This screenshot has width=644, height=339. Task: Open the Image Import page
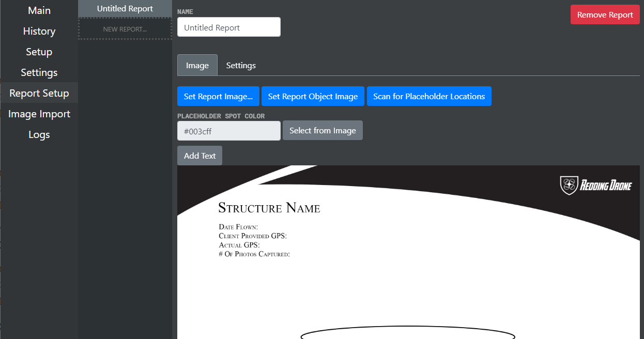coord(39,114)
